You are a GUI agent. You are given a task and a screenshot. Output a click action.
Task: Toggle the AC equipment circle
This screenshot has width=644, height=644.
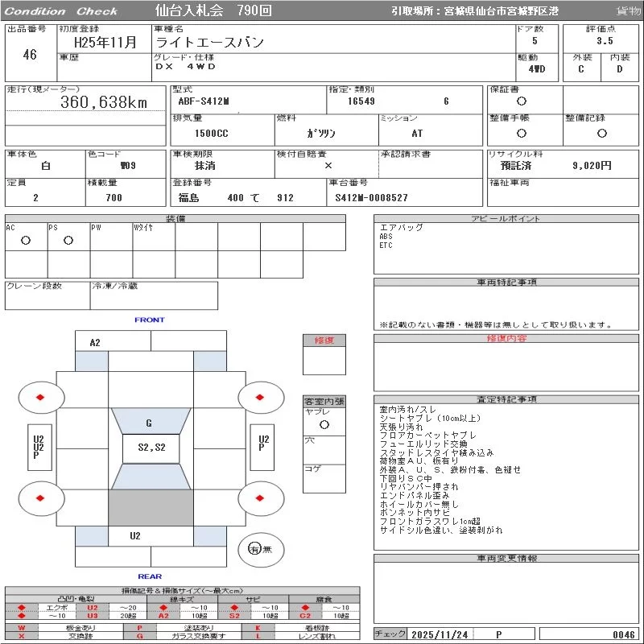click(26, 241)
